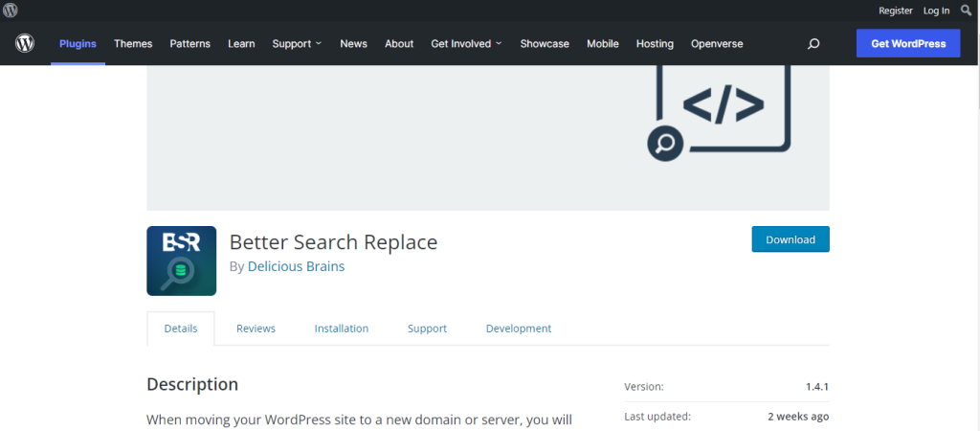This screenshot has width=980, height=431.
Task: Open the News menu item
Action: (354, 44)
